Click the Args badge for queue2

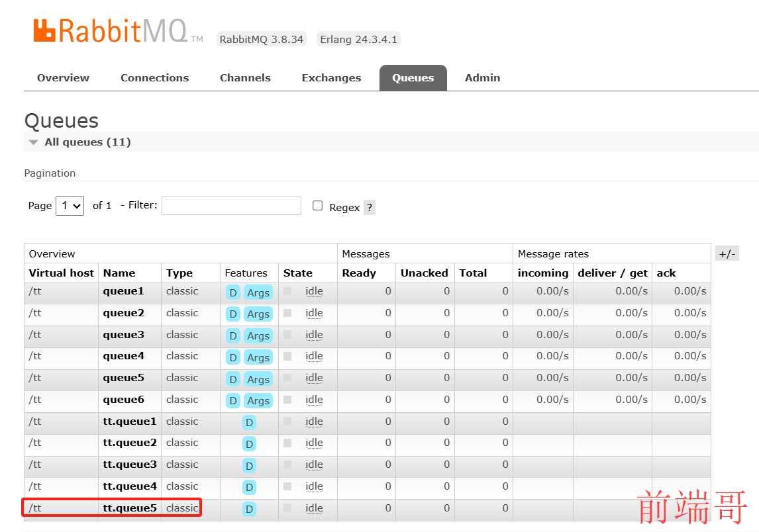point(258,314)
